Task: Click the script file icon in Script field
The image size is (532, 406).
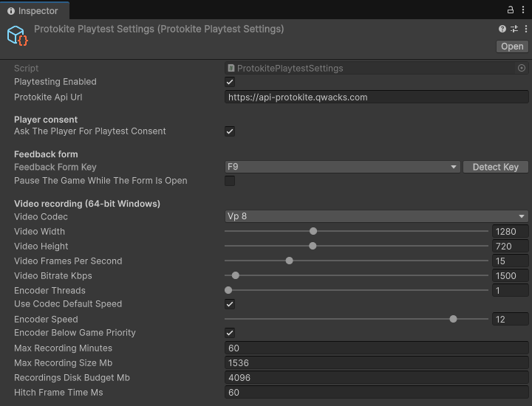Action: pos(231,68)
